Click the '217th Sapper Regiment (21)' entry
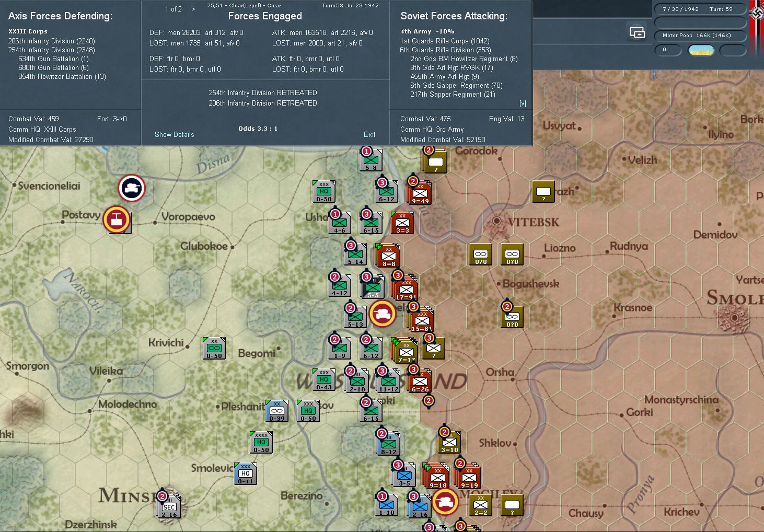This screenshot has width=764, height=532. tap(453, 94)
